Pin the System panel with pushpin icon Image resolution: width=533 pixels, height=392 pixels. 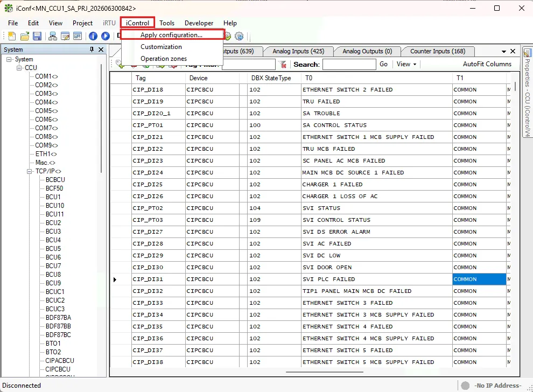point(92,50)
